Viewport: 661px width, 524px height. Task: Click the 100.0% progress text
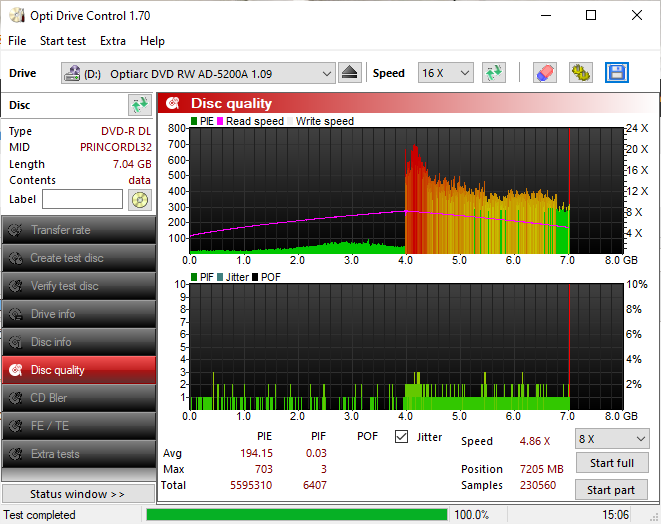(471, 515)
